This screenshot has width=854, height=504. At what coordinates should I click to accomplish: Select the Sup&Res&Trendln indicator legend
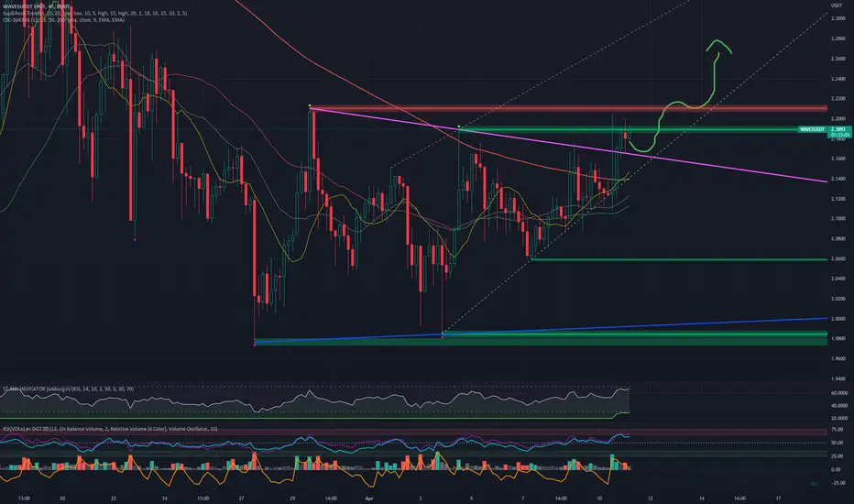(94, 13)
